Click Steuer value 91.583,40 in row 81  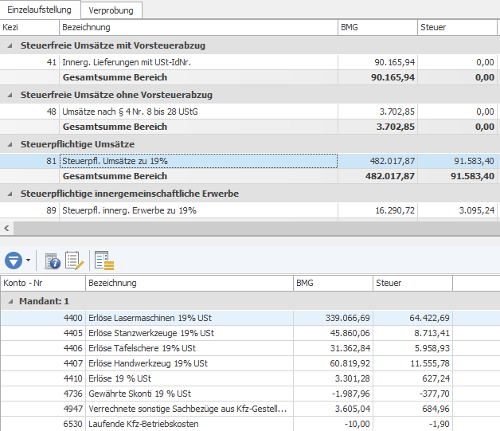pos(474,161)
